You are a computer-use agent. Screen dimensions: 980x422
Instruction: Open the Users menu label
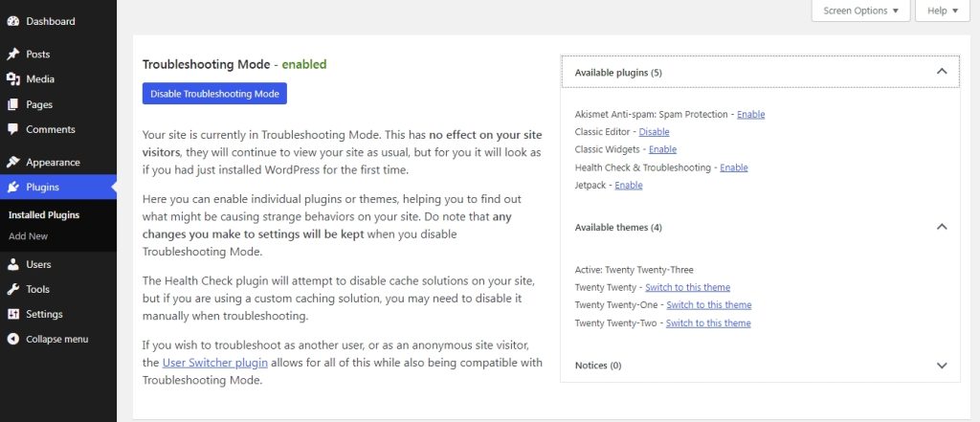38,264
